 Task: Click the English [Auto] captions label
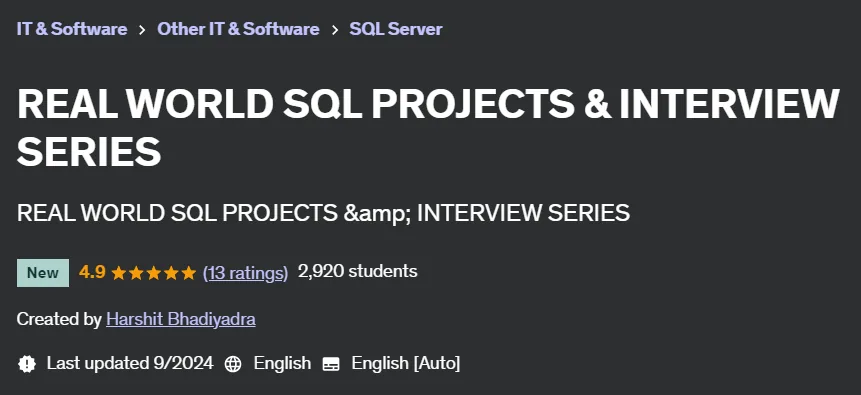click(406, 363)
